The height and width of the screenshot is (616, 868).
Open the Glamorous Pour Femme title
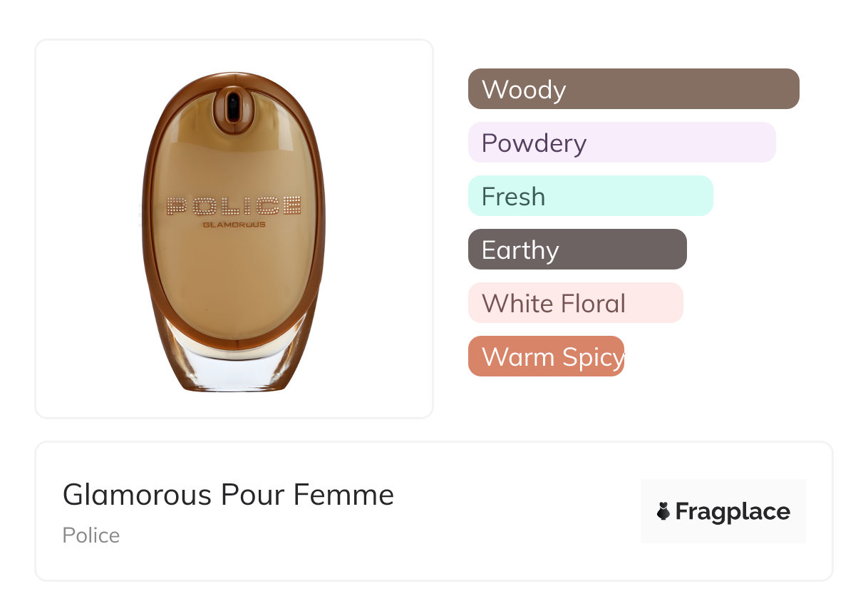coord(228,495)
